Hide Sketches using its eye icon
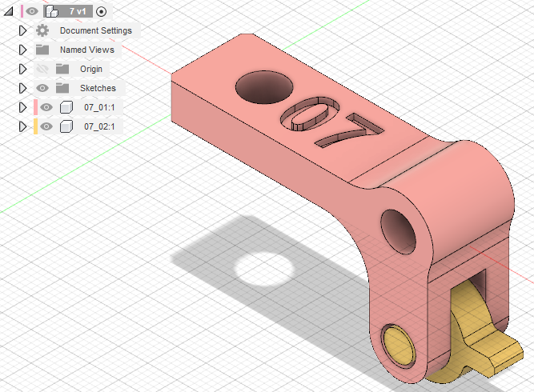Image resolution: width=534 pixels, height=392 pixels. pos(42,88)
